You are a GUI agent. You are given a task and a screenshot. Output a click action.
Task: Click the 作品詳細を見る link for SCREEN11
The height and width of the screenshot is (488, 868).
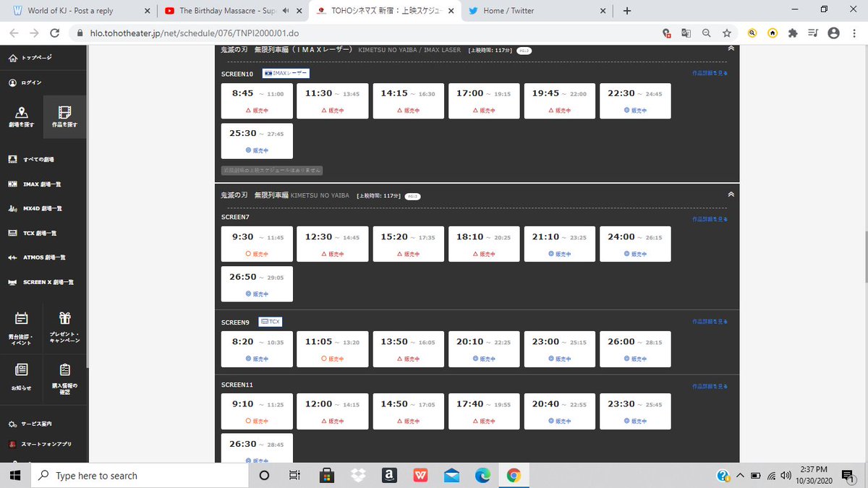pos(710,386)
